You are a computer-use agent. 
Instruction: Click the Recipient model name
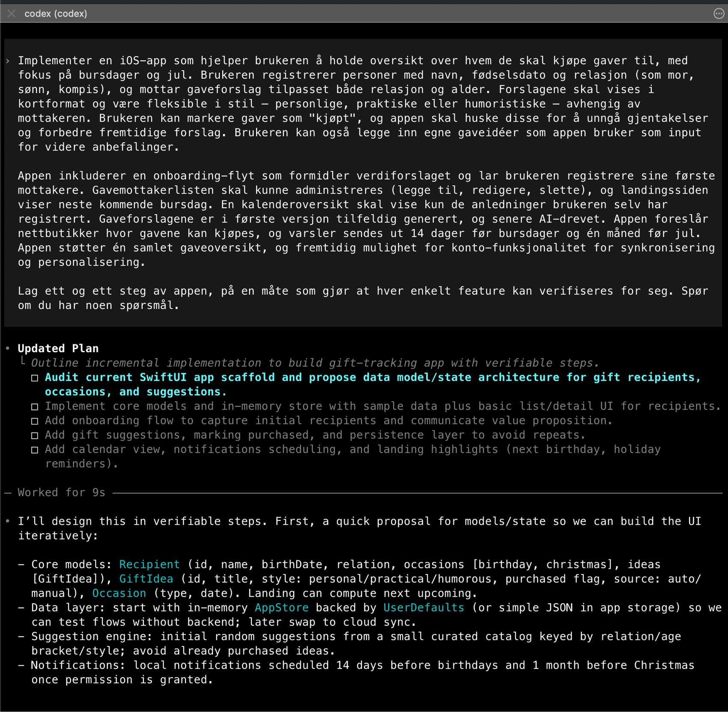coord(149,564)
